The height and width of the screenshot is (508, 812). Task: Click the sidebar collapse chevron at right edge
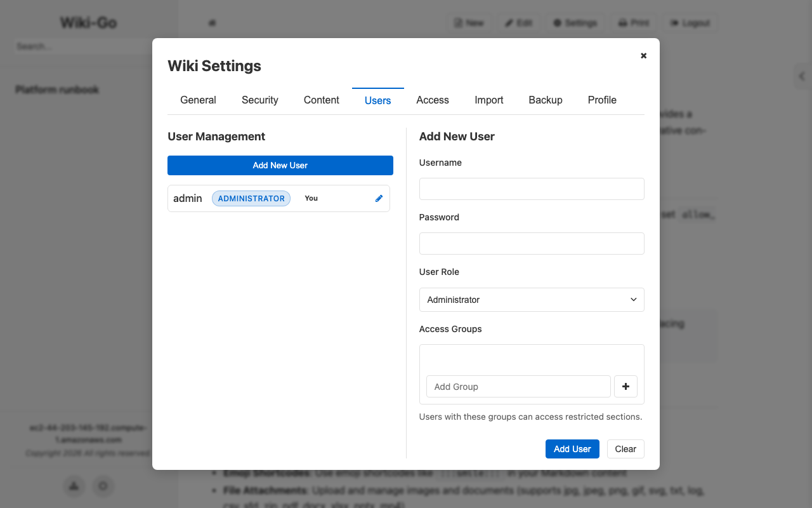coord(802,76)
